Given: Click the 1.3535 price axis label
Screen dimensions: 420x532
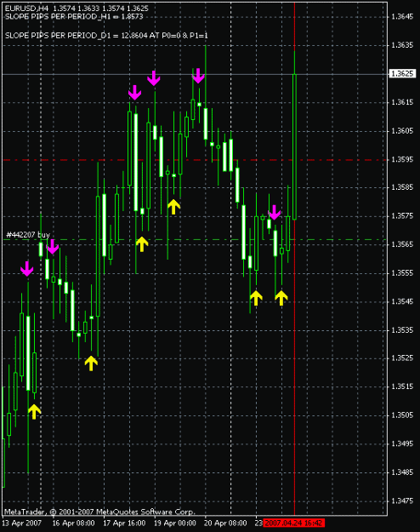Looking at the screenshot, I should pyautogui.click(x=402, y=329).
